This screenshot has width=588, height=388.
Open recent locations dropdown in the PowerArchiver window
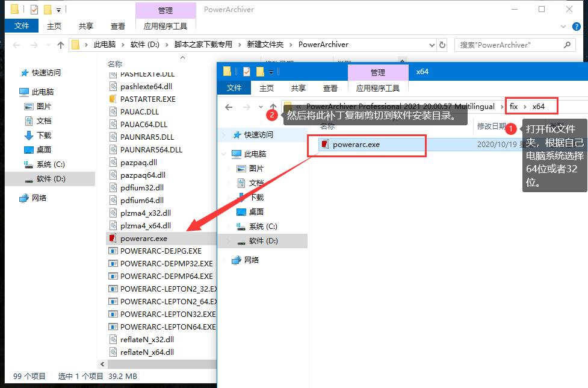point(48,45)
